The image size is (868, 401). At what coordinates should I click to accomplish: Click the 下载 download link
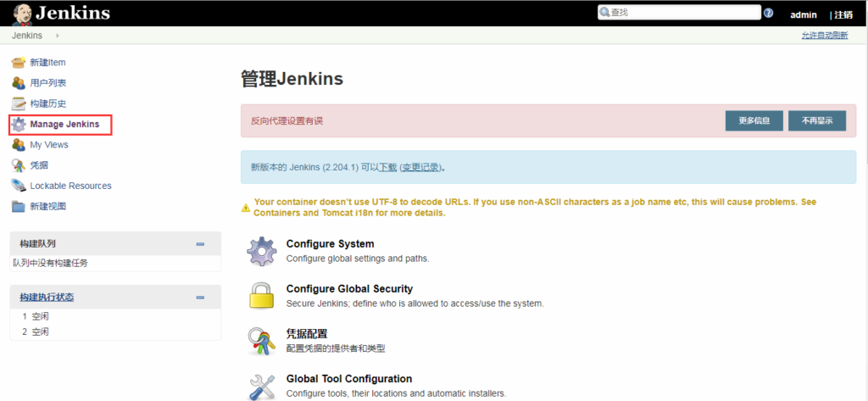387,168
